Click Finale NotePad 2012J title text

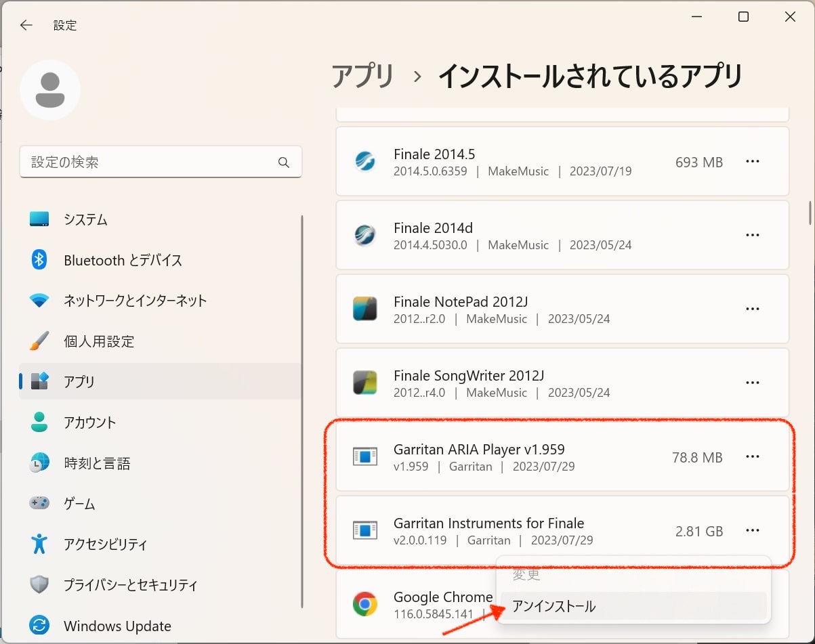(x=461, y=301)
